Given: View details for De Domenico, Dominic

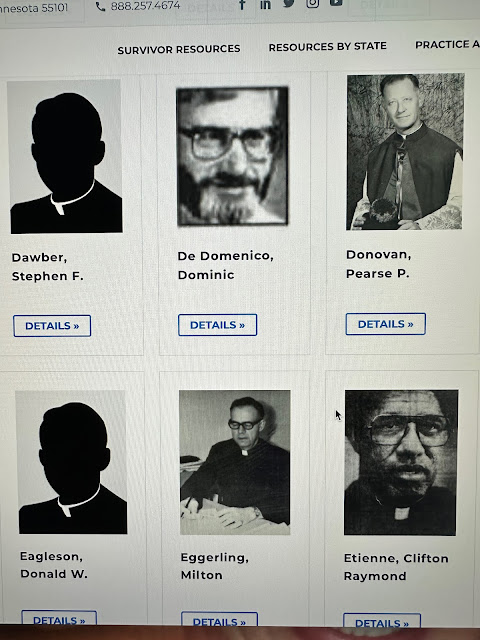Looking at the screenshot, I should 218,325.
